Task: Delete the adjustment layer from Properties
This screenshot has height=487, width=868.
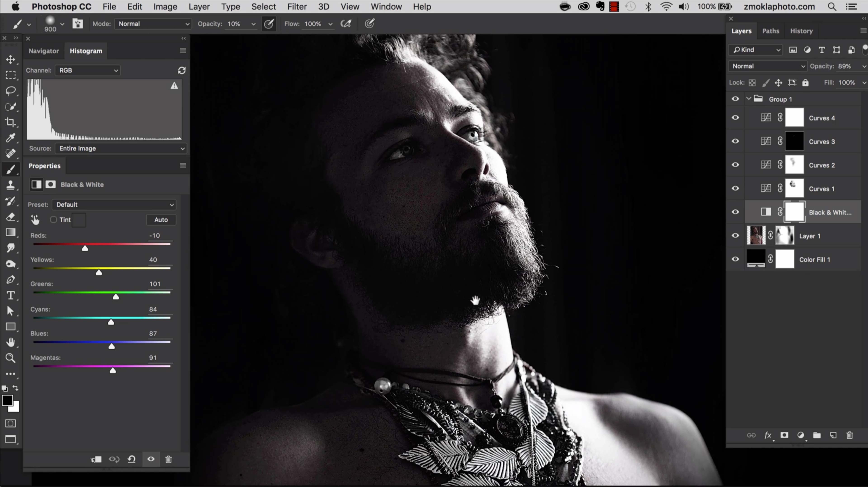Action: click(168, 459)
